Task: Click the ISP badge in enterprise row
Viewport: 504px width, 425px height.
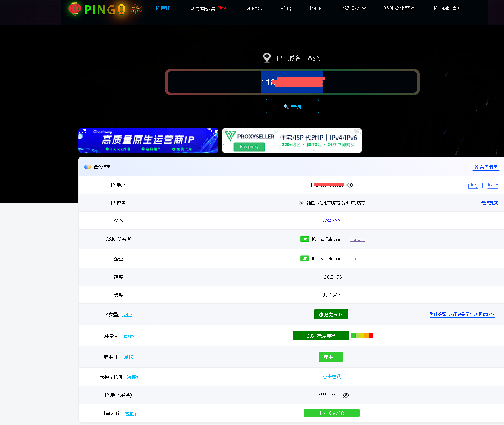Action: pyautogui.click(x=304, y=258)
